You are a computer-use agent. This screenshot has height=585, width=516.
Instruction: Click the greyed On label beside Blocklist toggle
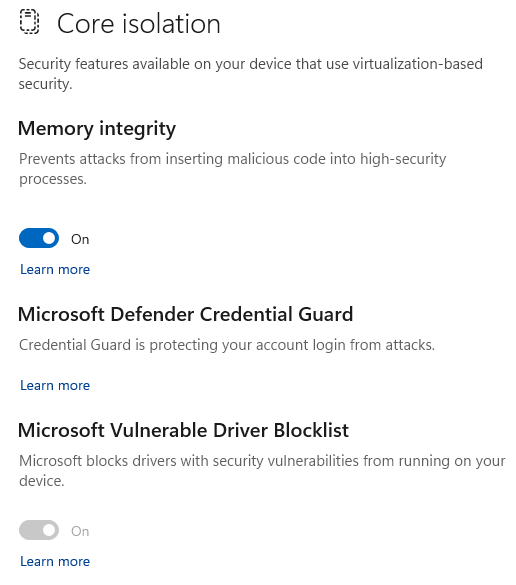coord(80,531)
